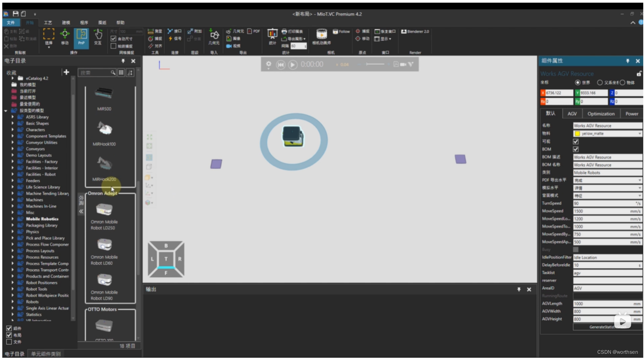This screenshot has width=644, height=358.
Task: Open the 模拟水平 dropdown
Action: point(608,188)
